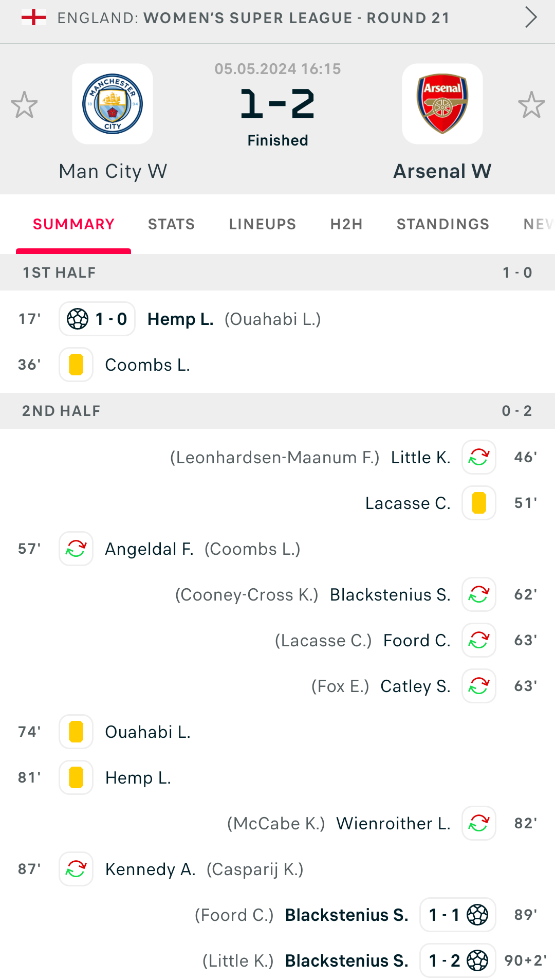This screenshot has height=980, width=555.
Task: Favorite Arsenal W with star icon
Action: [x=531, y=104]
